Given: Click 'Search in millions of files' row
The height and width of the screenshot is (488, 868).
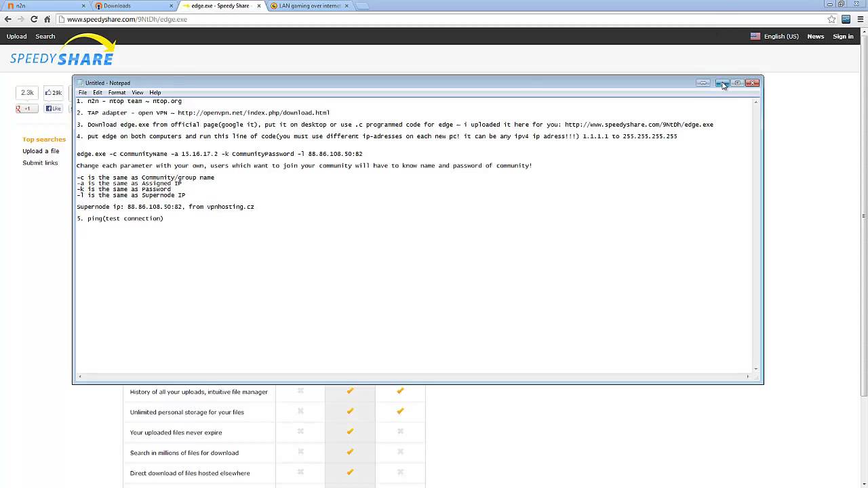Looking at the screenshot, I should pos(274,453).
